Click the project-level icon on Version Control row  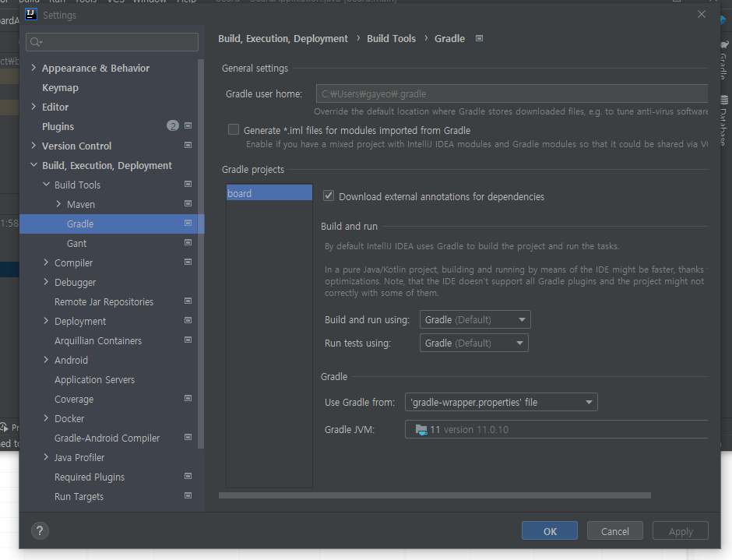click(x=188, y=145)
